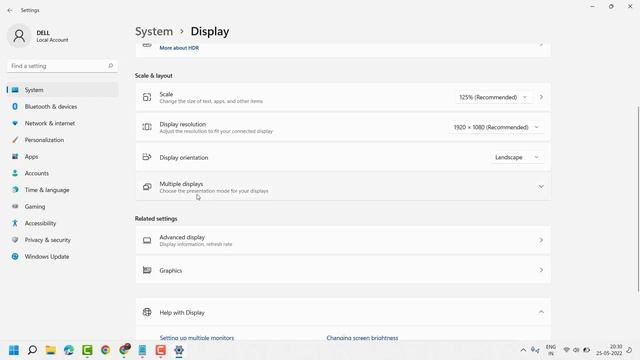Viewport: 640px width, 360px height.
Task: Click the ENG IN language indicator
Action: (551, 350)
